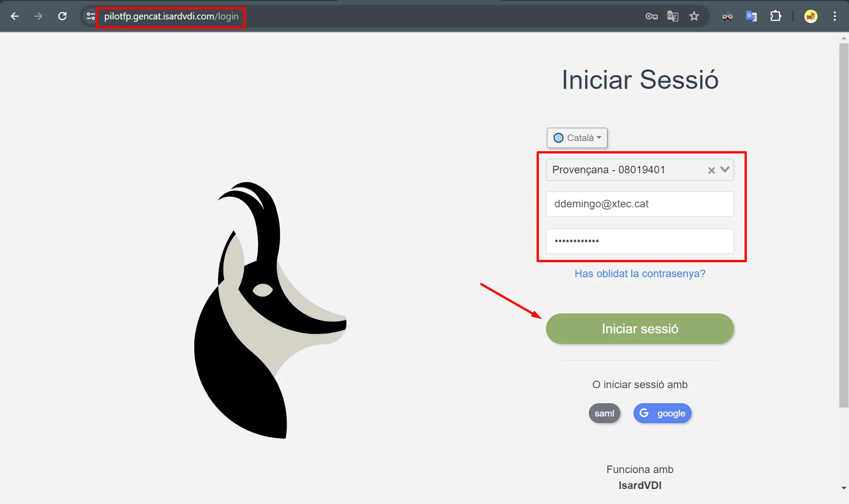849x504 pixels.
Task: Click 'Has oblidat la contrasenya?' link
Action: 640,274
